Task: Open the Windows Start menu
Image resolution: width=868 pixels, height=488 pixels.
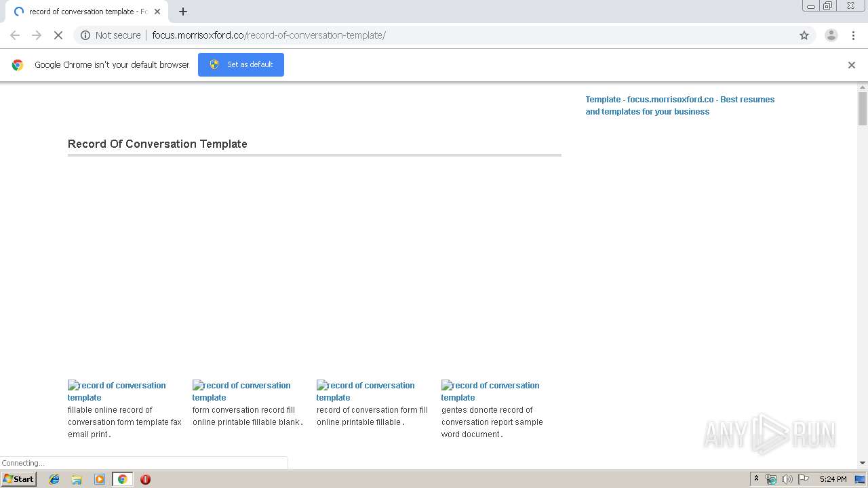Action: click(x=18, y=479)
